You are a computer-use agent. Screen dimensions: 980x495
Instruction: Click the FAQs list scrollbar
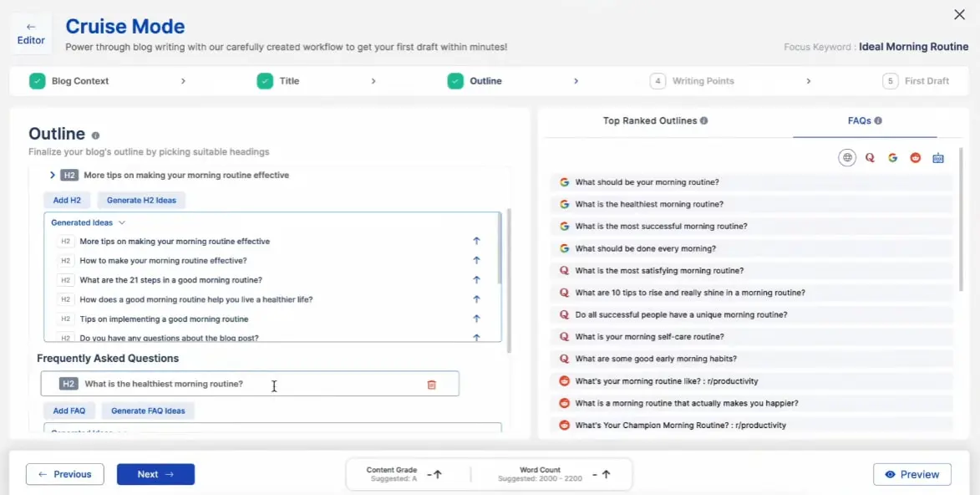click(962, 219)
